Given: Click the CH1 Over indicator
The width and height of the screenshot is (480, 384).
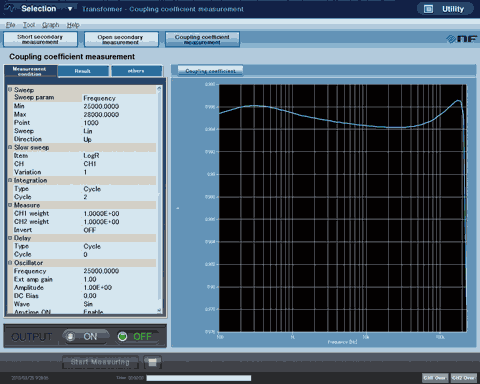Looking at the screenshot, I should click(x=435, y=378).
